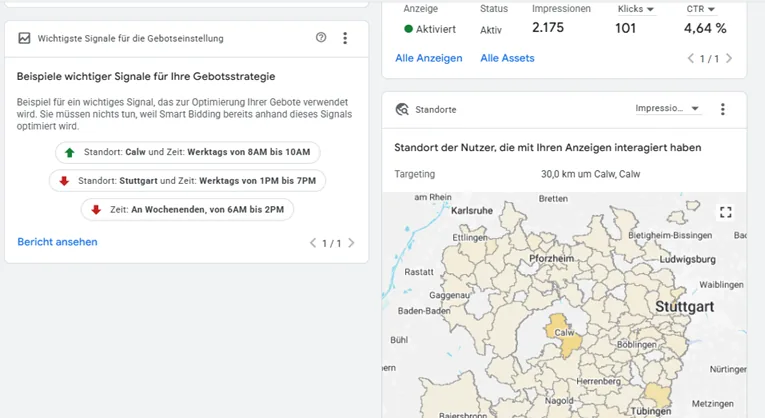Click the Targeting value 30,0 km um Calw
Screen dimensions: 765x418
click(x=590, y=174)
